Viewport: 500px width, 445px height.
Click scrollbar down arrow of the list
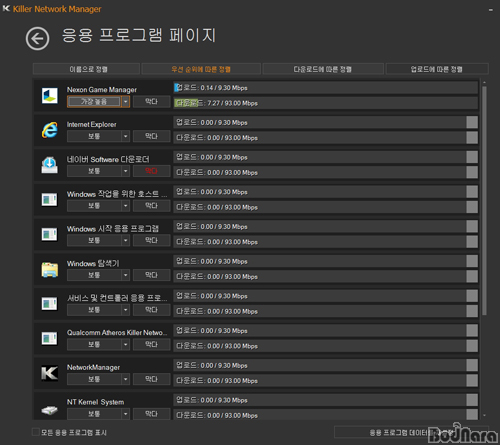(x=484, y=416)
